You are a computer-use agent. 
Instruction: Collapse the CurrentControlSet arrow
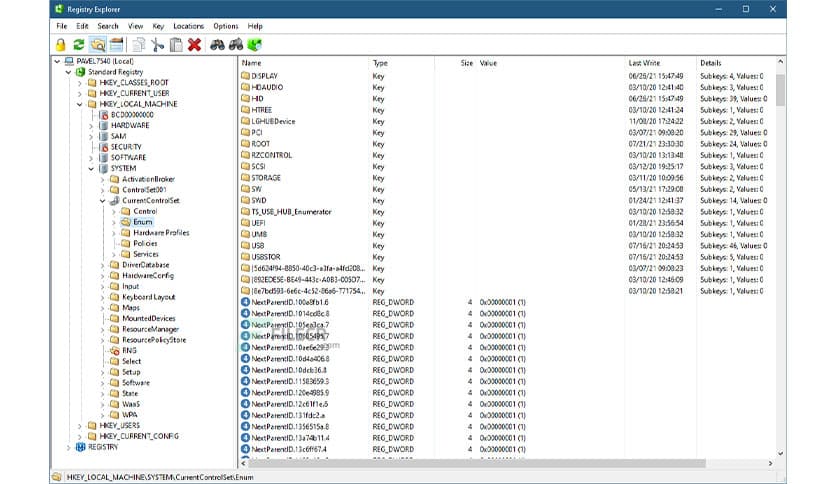[102, 200]
